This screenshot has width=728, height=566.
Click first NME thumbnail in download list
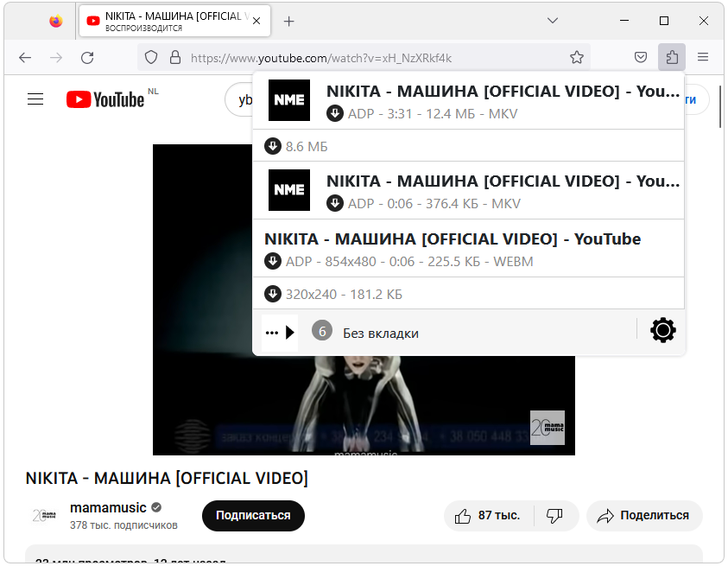point(289,100)
